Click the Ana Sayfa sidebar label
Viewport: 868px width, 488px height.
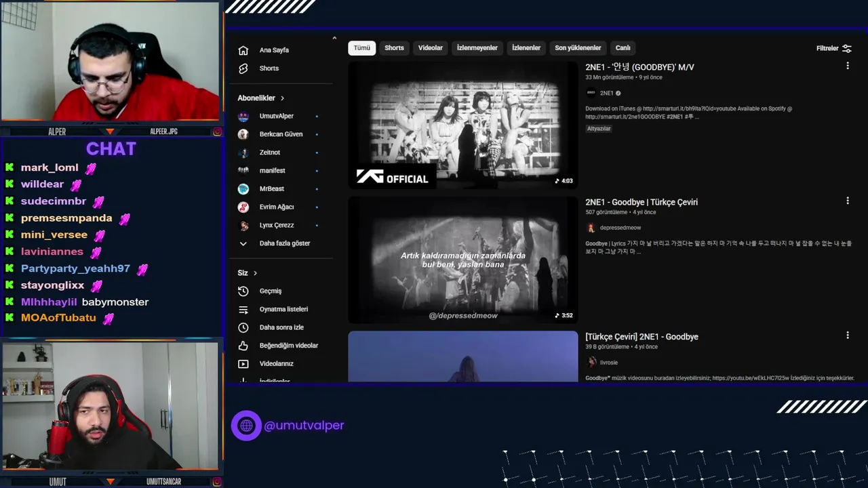(x=274, y=50)
